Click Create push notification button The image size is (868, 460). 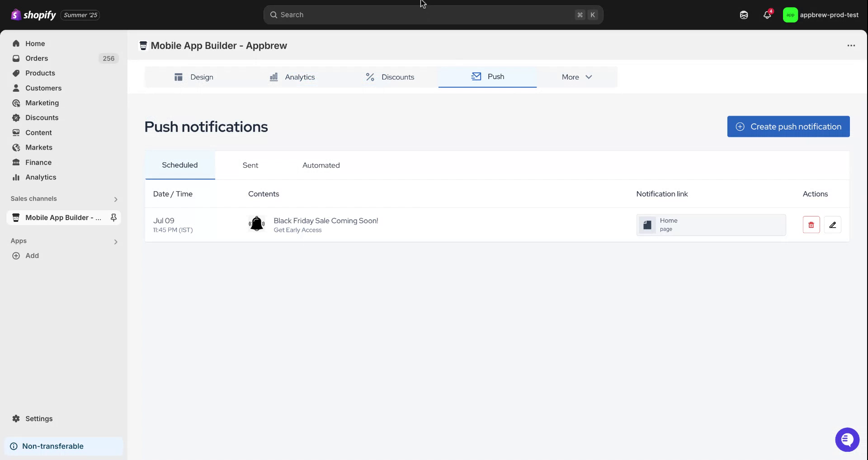[x=788, y=127]
